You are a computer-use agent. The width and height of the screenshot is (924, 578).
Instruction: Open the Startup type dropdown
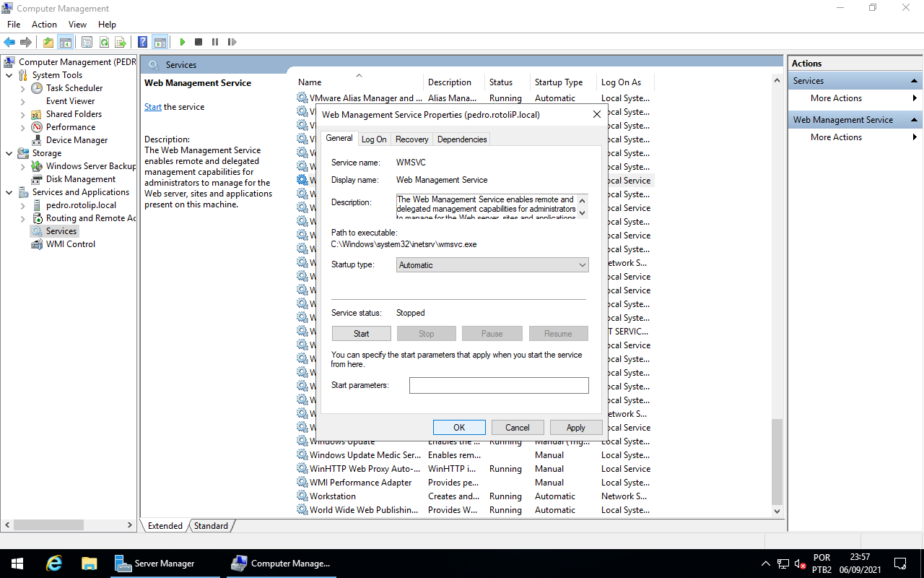tap(492, 265)
